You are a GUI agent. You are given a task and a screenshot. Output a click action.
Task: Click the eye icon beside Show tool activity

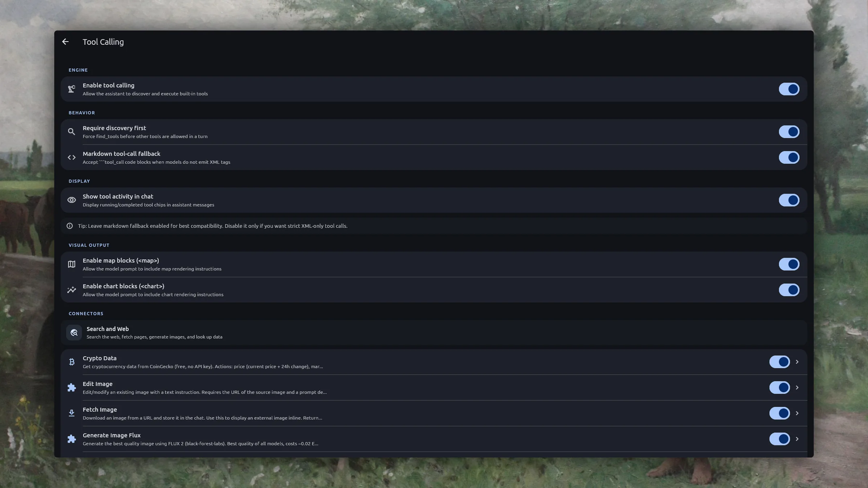pos(72,200)
